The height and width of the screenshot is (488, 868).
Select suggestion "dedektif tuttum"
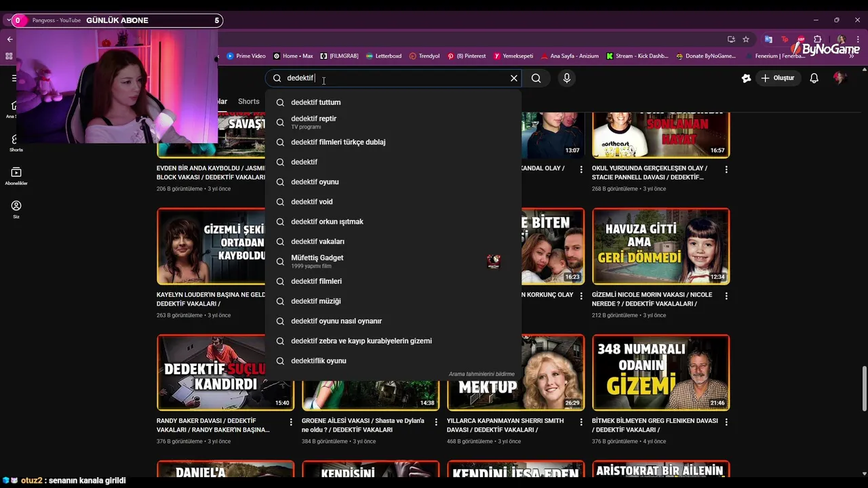[x=393, y=102]
